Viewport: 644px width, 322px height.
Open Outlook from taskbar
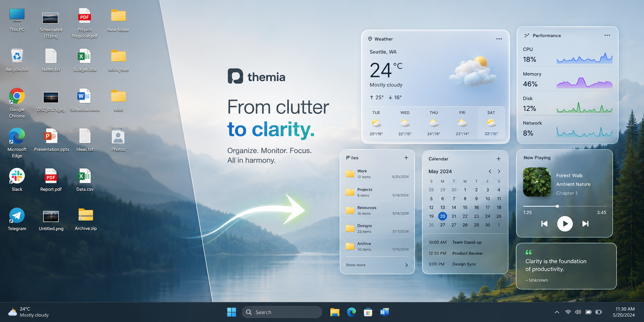[385, 312]
